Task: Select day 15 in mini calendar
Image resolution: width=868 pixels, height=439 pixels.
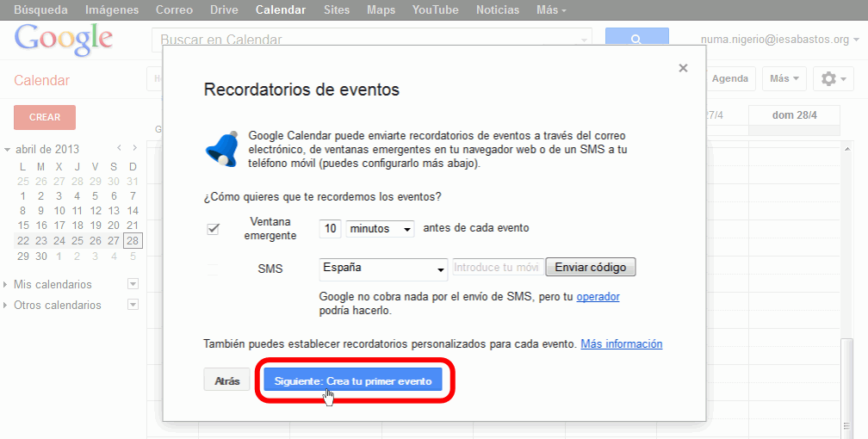Action: coord(22,226)
